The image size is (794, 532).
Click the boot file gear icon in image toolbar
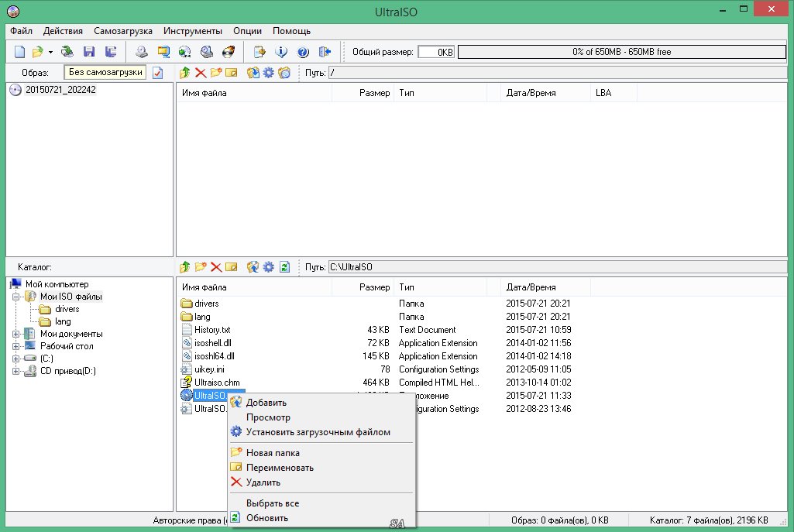pyautogui.click(x=268, y=73)
